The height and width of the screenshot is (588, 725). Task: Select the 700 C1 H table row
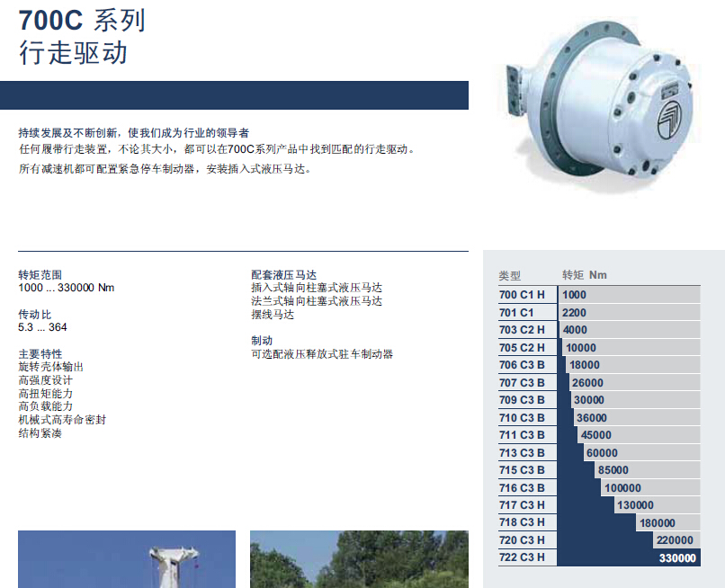click(x=598, y=295)
